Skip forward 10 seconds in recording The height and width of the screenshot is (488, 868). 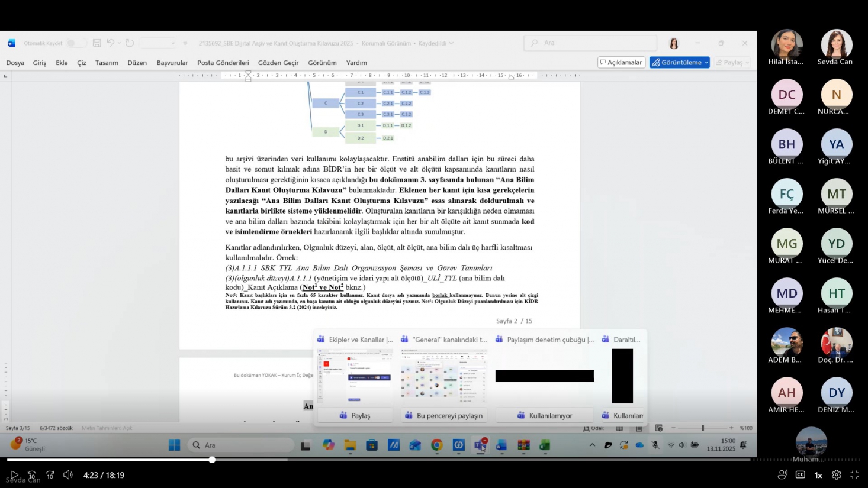click(50, 475)
